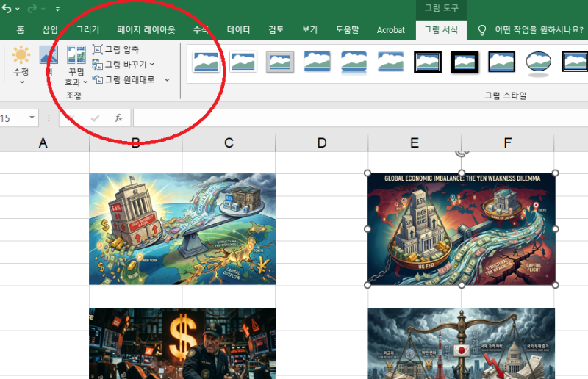
Task: Apply the ninth picture style, simple black frame
Action: (502, 62)
